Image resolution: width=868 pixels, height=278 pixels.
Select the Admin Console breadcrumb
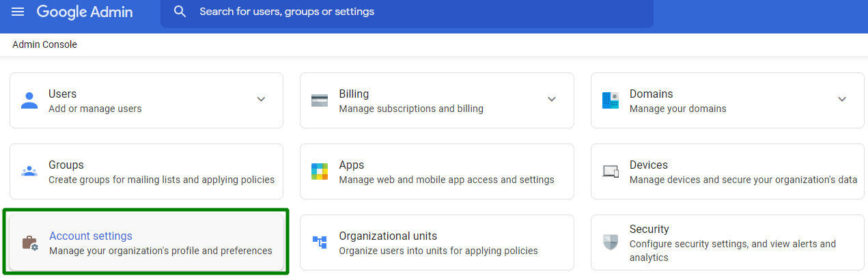[x=44, y=44]
